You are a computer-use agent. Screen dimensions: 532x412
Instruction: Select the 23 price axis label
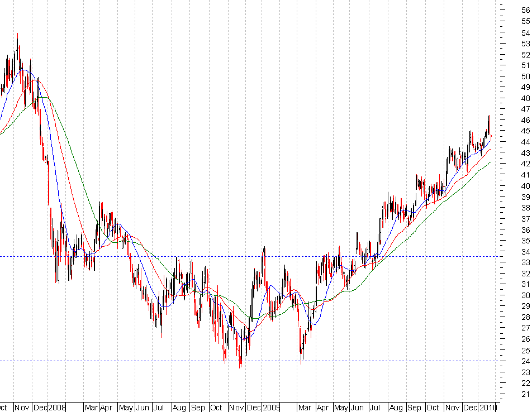coord(525,372)
